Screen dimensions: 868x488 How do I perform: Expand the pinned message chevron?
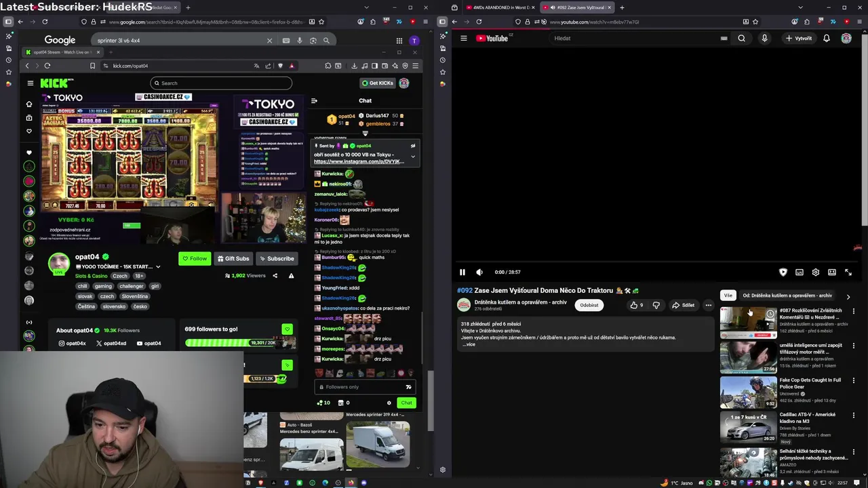pos(412,157)
